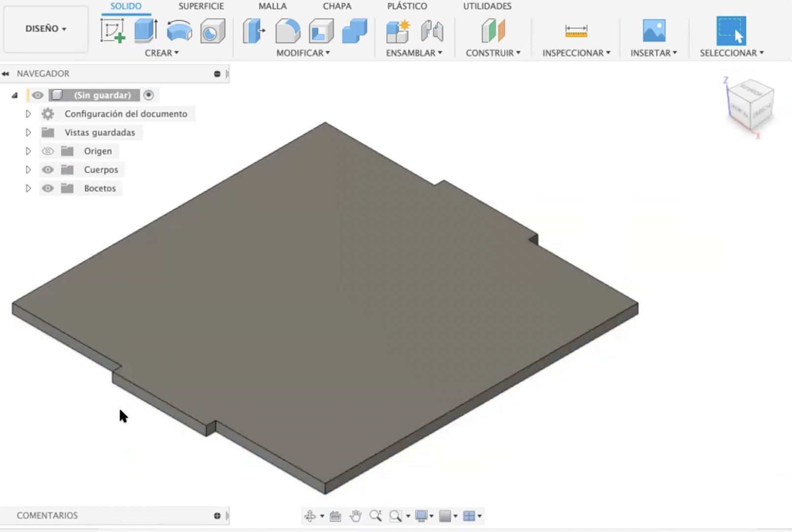This screenshot has width=792, height=532.
Task: Expand the Vistas guardadas folder
Action: click(x=28, y=132)
